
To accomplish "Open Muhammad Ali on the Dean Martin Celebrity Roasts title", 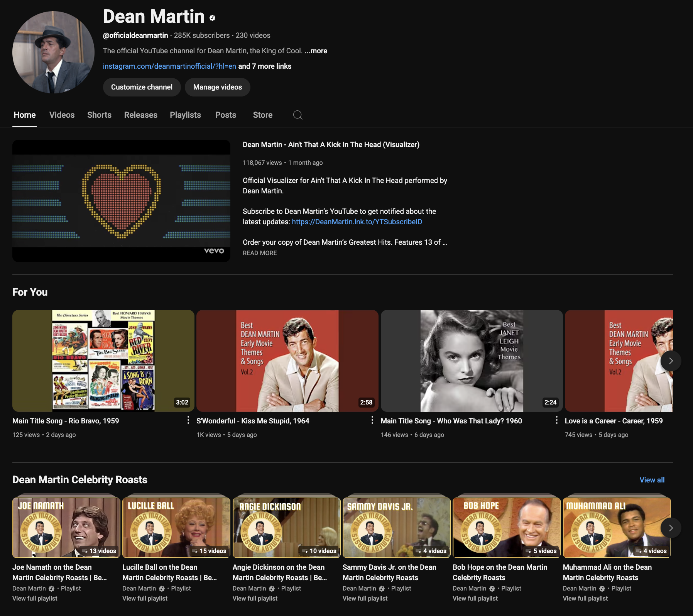I will pos(607,572).
